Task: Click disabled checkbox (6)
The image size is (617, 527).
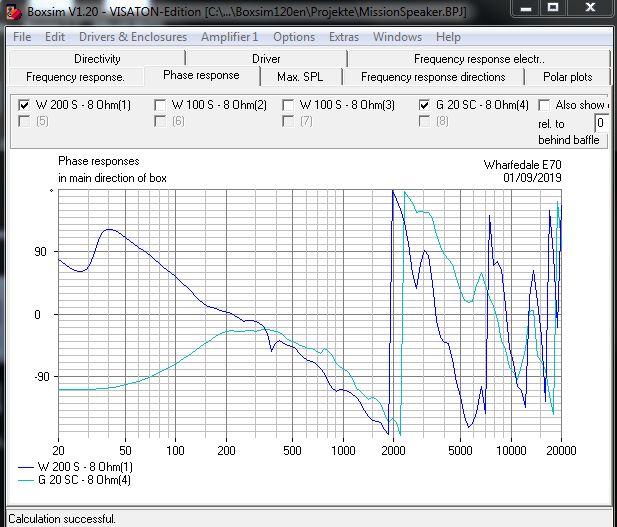Action: (160, 121)
